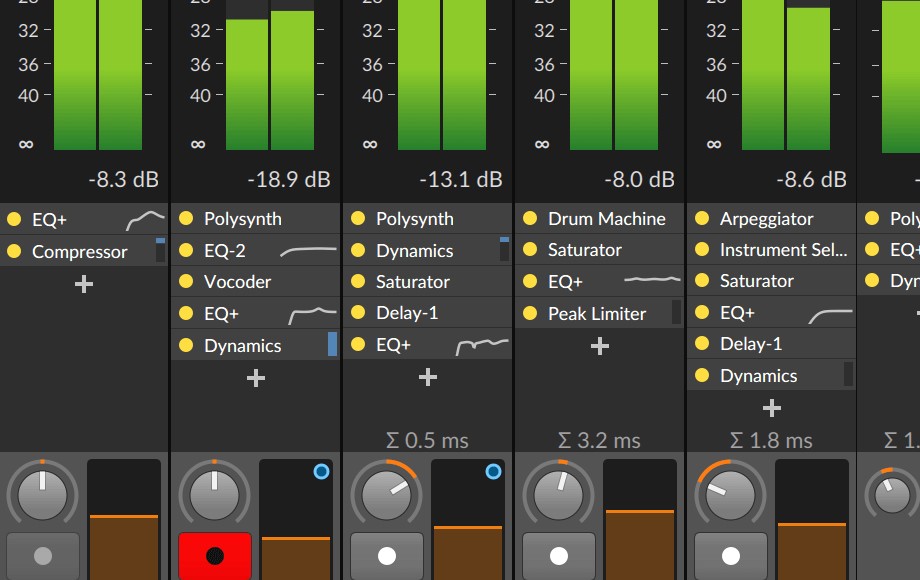Click the -18.9 dB peak level readout
This screenshot has width=920, height=580.
(x=288, y=180)
